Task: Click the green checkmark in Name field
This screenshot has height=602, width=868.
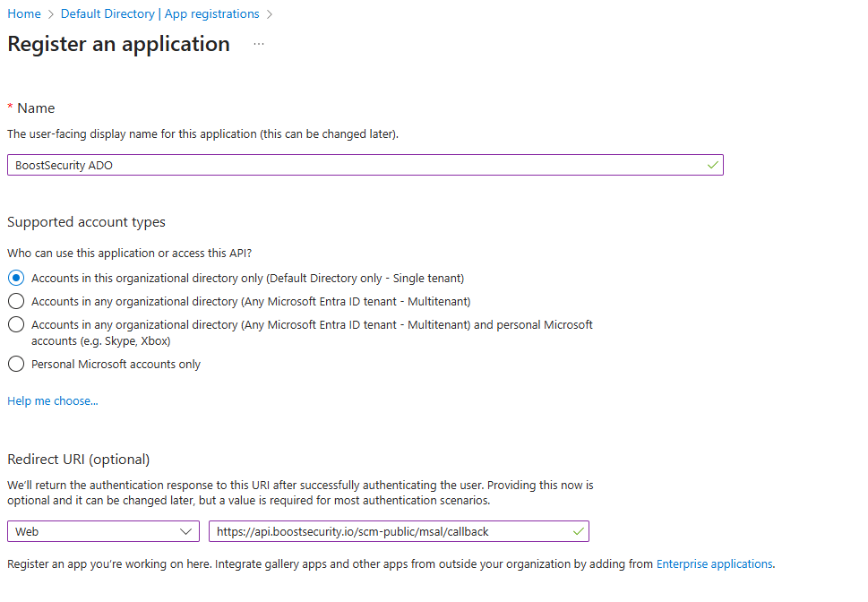Action: pyautogui.click(x=712, y=165)
